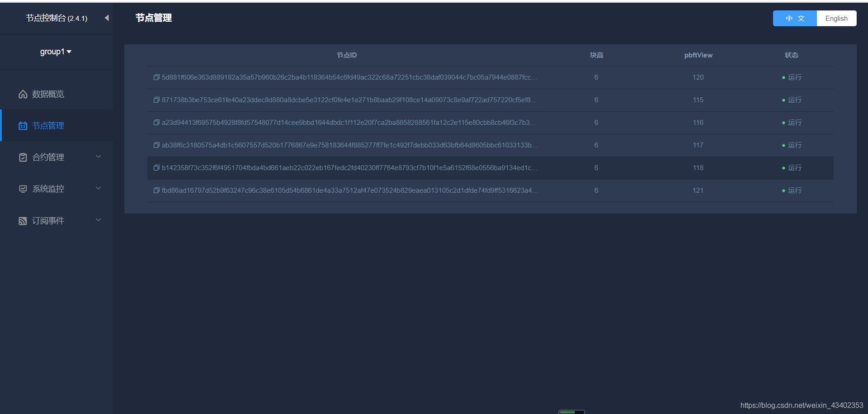Click the clipboard icon beside 合约管理
This screenshot has height=414, width=868.
pos(23,157)
